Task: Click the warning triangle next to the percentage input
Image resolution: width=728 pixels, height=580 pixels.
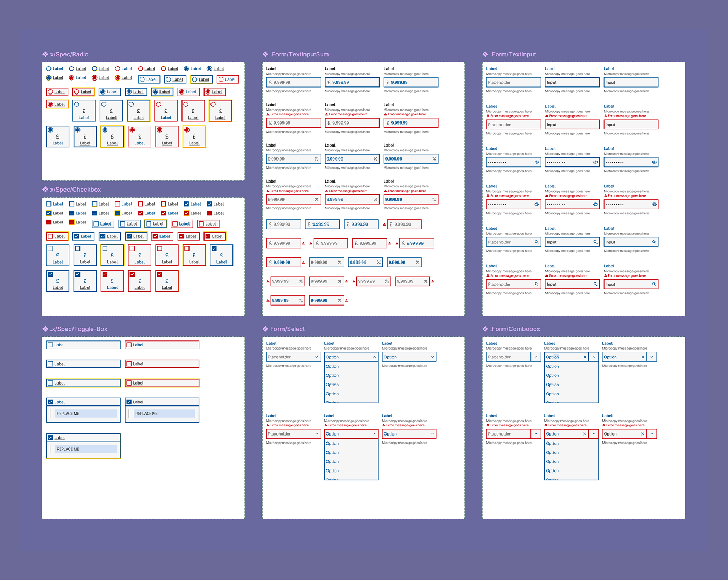Action: tap(268, 281)
